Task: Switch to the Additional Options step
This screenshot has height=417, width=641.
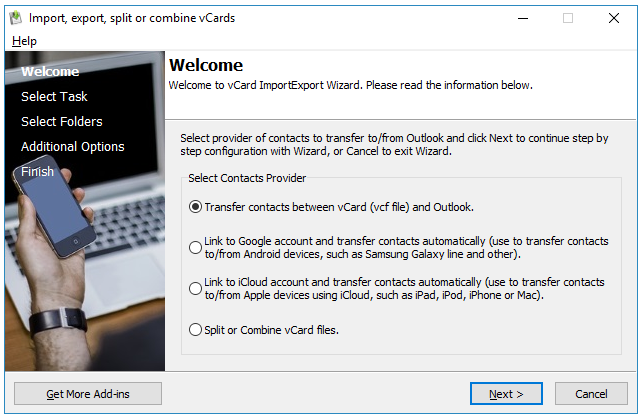Action: pos(73,147)
